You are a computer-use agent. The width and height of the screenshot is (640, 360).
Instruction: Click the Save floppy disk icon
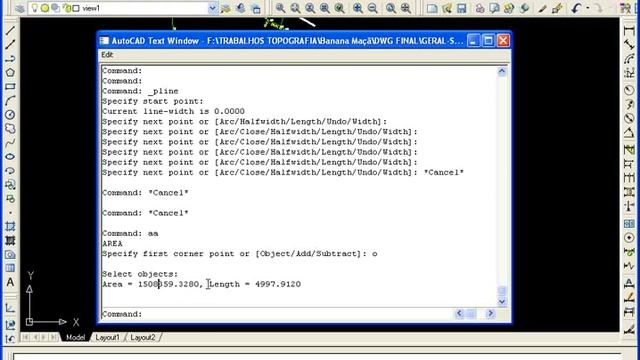462,8
